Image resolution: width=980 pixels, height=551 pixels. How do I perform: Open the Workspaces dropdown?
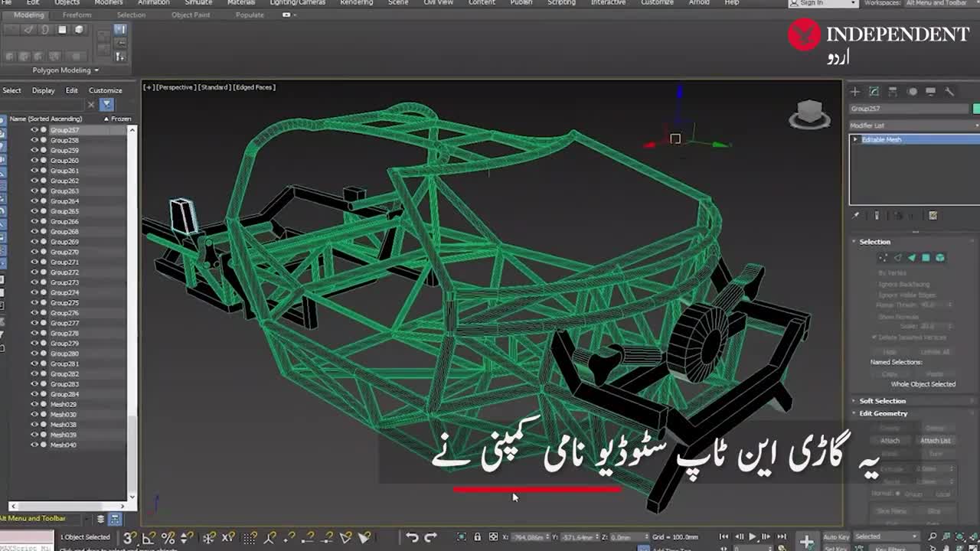[x=942, y=3]
